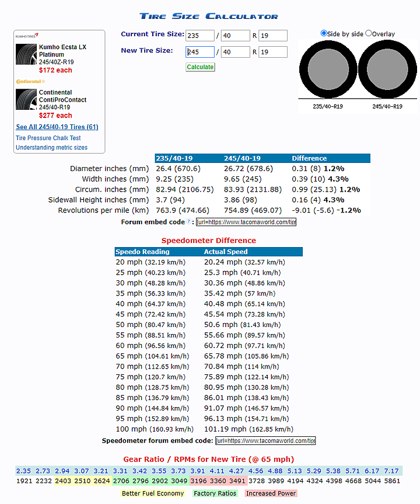Click the Actual Speed column header
Image resolution: width=420 pixels, height=504 pixels.
pyautogui.click(x=226, y=252)
